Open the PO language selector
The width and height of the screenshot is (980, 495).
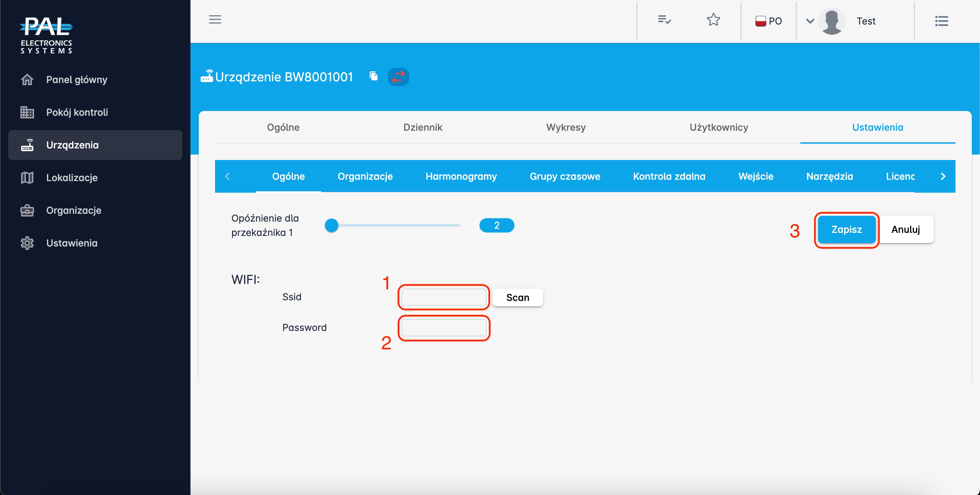(768, 21)
